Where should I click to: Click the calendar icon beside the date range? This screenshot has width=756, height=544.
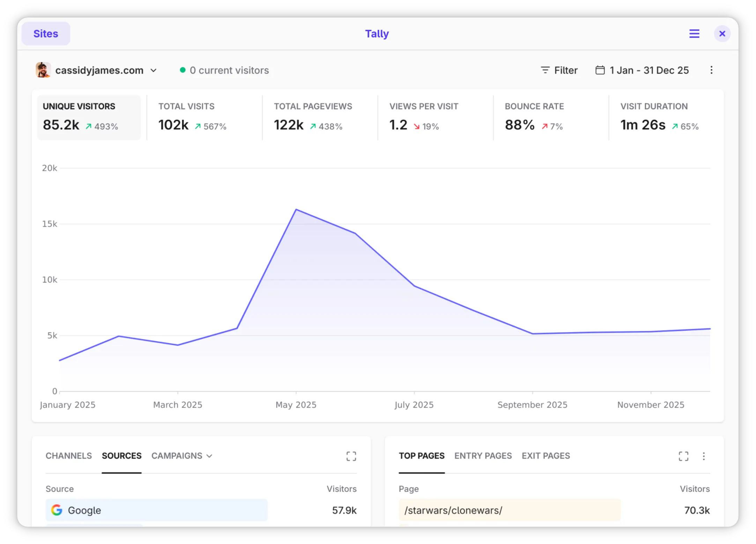coord(600,70)
